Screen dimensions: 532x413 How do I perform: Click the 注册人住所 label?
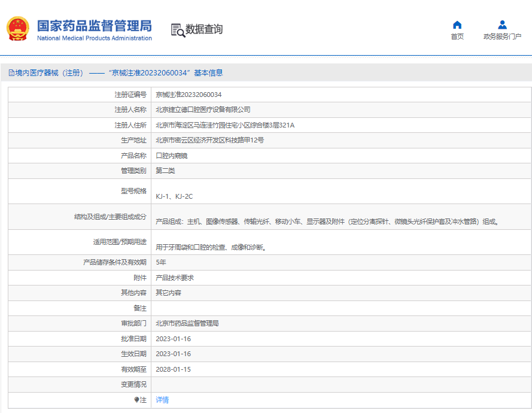pyautogui.click(x=130, y=125)
